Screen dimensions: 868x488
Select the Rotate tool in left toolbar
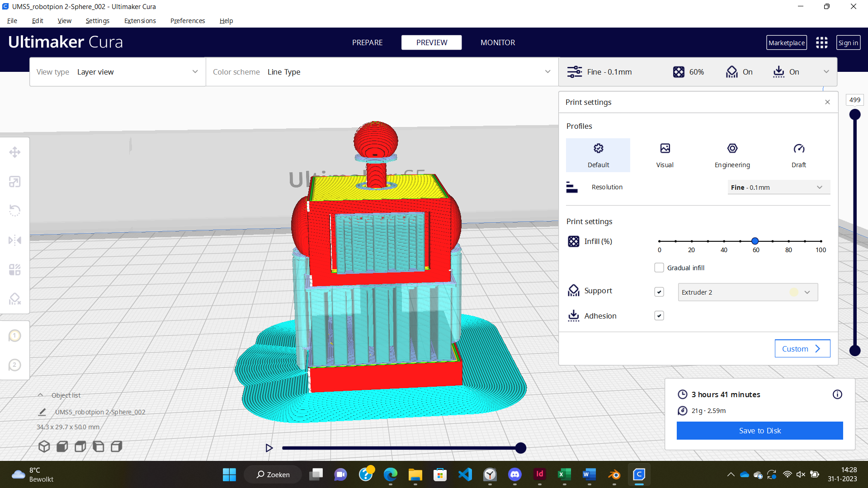(14, 211)
